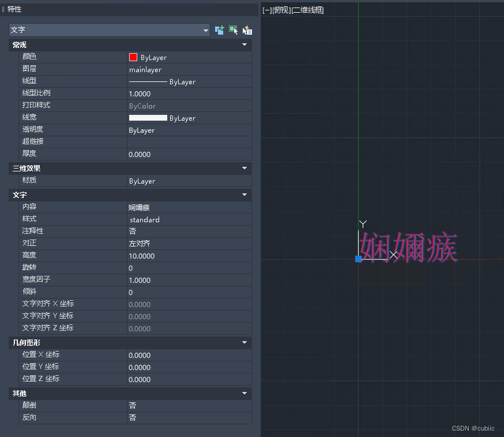The height and width of the screenshot is (437, 504).
Task: Open the 文字 object type dropdown
Action: [x=206, y=29]
